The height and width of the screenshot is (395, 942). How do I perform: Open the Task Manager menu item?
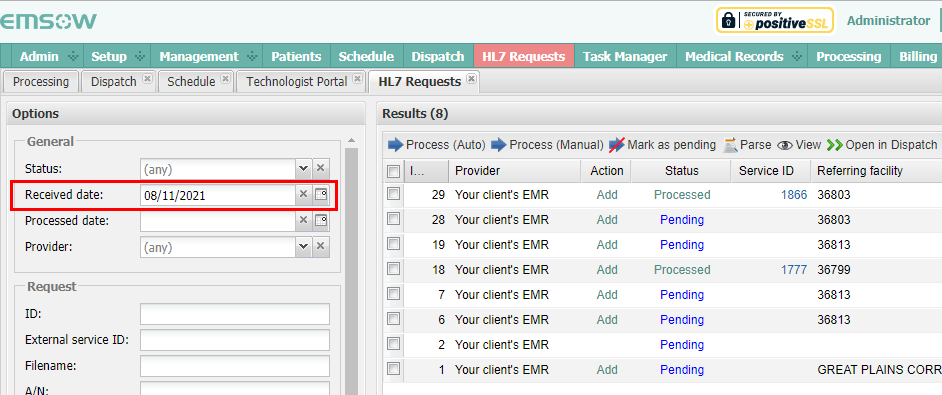[x=625, y=57]
